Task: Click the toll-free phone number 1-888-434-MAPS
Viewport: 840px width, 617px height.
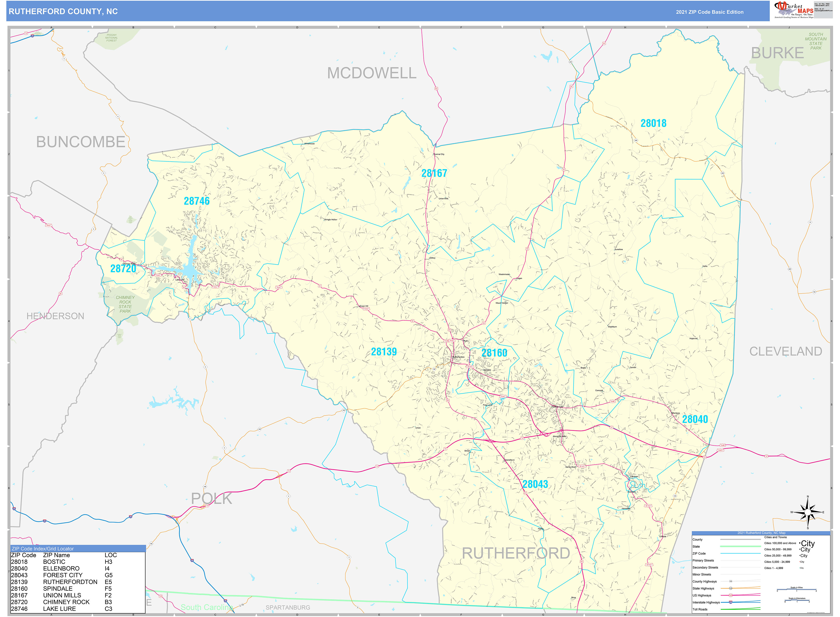Action: [822, 6]
